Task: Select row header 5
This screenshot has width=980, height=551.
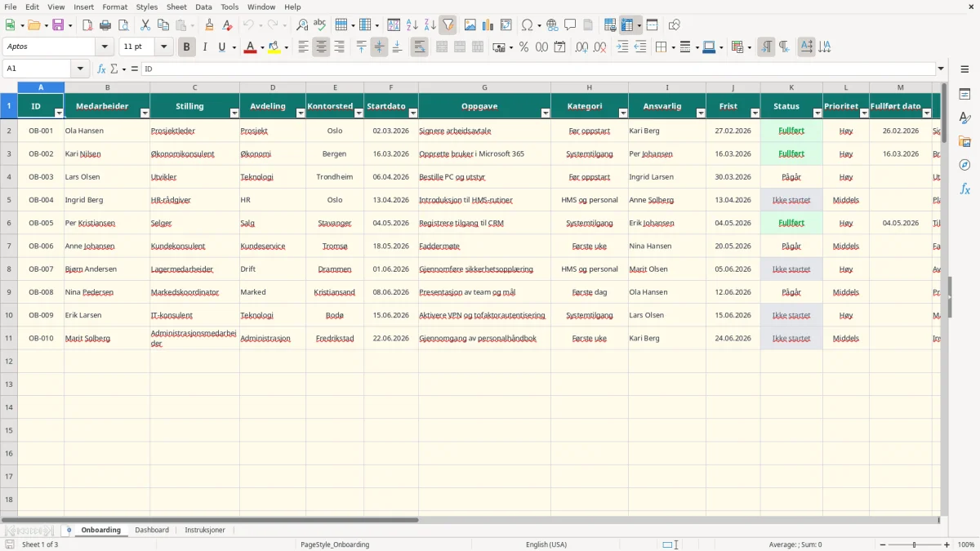Action: 9,200
